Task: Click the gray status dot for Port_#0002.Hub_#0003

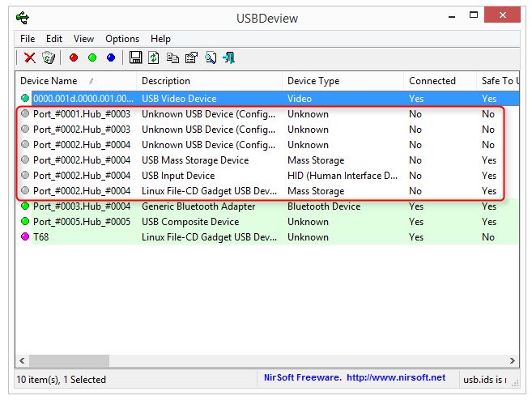Action: 25,129
